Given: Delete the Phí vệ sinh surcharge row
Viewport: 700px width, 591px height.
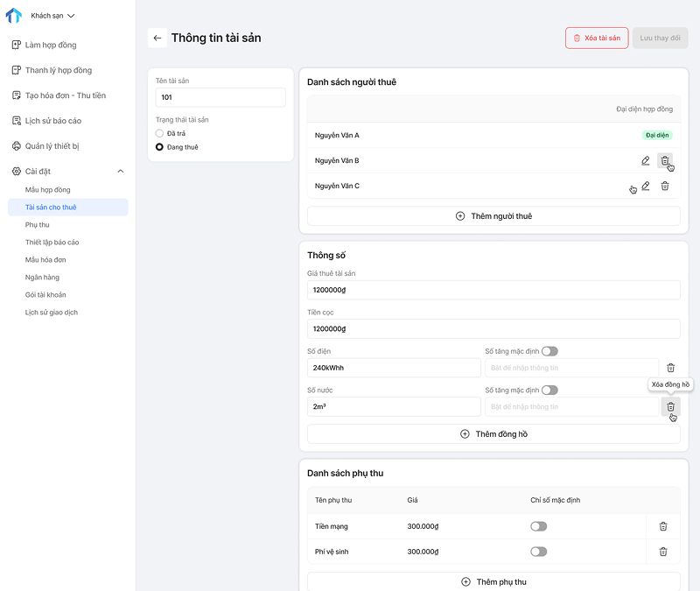Looking at the screenshot, I should (x=663, y=552).
